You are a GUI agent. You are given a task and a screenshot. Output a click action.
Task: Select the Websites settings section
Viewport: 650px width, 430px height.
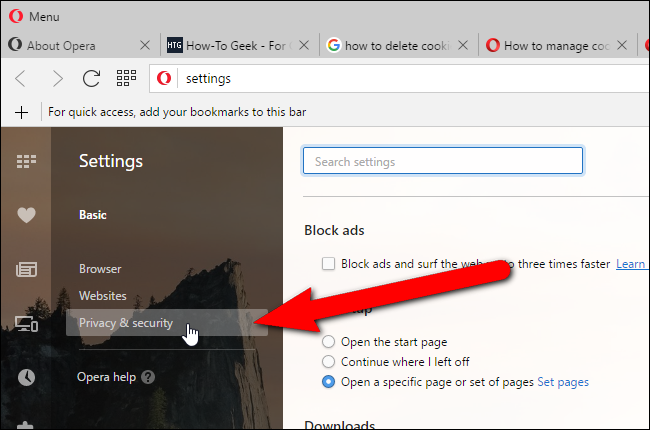[x=103, y=296]
